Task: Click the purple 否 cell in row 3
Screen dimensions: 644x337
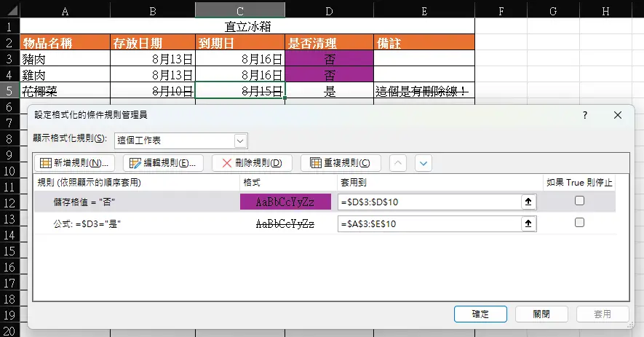Action: click(x=329, y=59)
